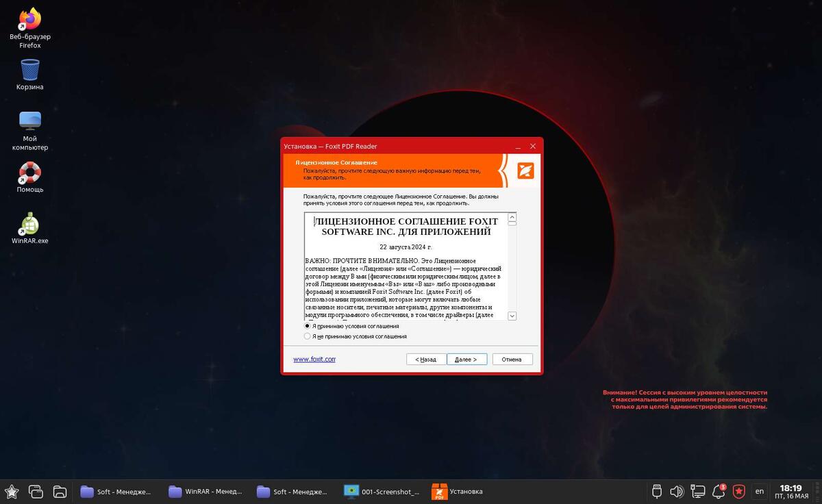Click the license scrollbar up arrow
Viewport: 822px width, 504px height.
(512, 216)
